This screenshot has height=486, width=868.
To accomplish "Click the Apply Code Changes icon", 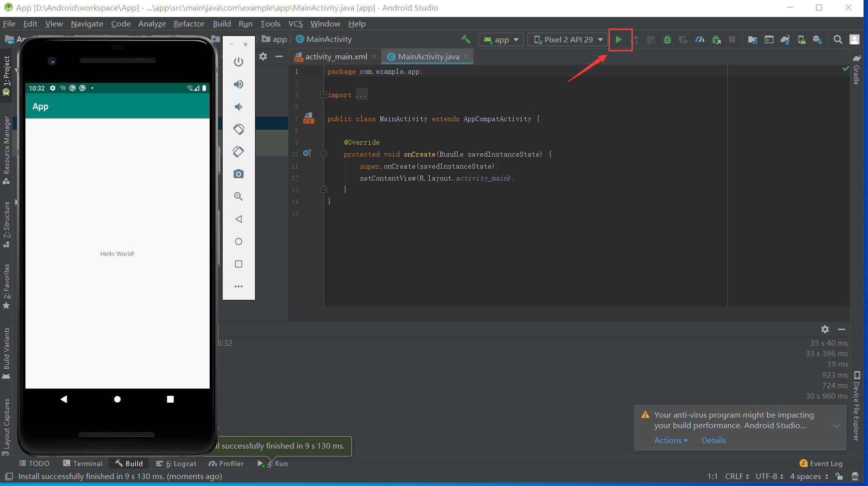I will 651,39.
